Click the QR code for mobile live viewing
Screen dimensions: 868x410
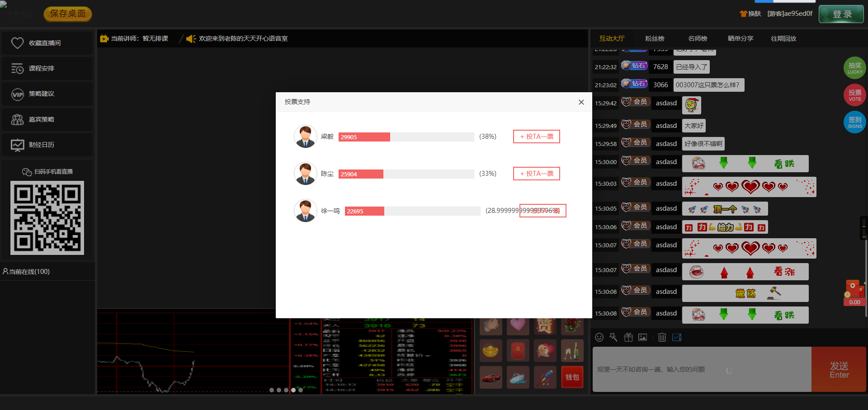click(x=47, y=218)
